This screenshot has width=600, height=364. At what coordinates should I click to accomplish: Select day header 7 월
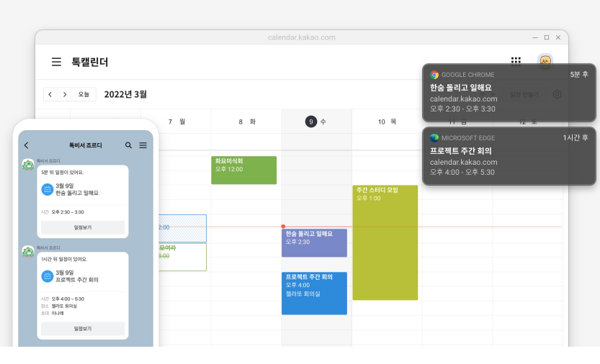(x=176, y=122)
